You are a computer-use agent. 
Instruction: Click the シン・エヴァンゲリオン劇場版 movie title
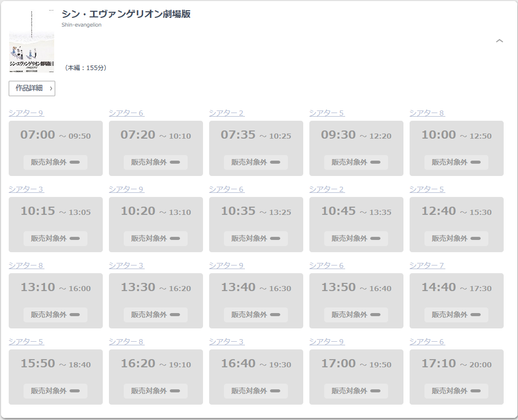pyautogui.click(x=126, y=14)
